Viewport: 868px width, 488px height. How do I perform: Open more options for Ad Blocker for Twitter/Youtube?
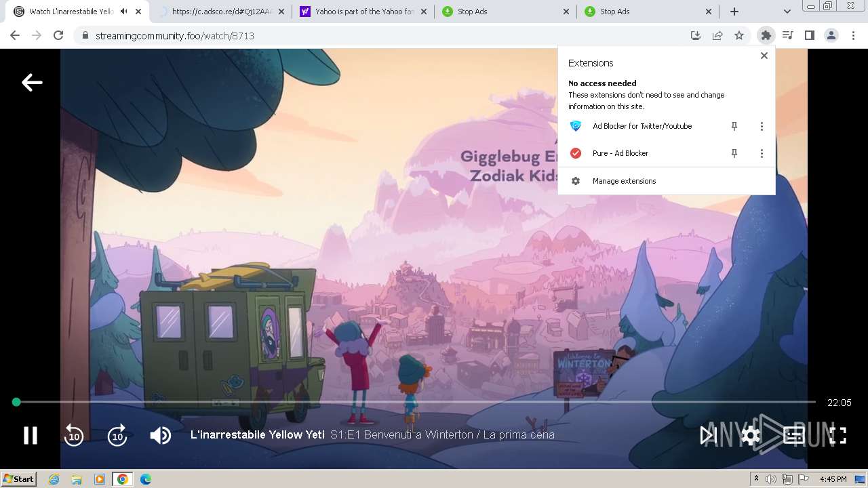(762, 126)
